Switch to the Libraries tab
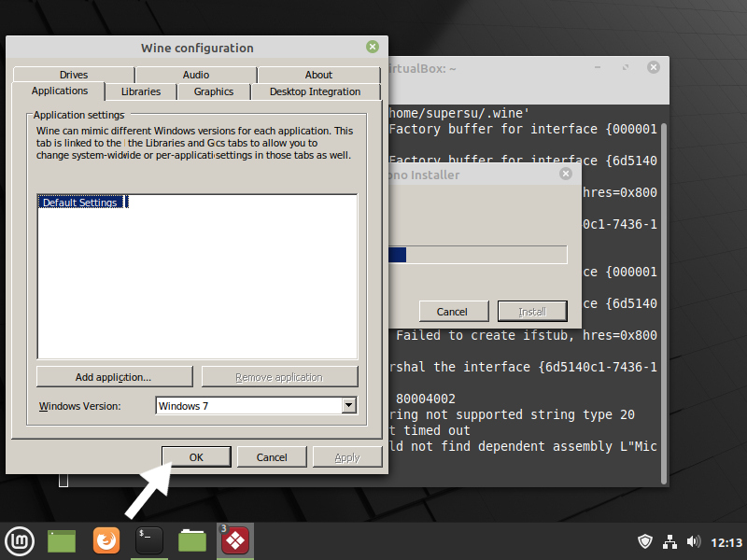 click(141, 91)
